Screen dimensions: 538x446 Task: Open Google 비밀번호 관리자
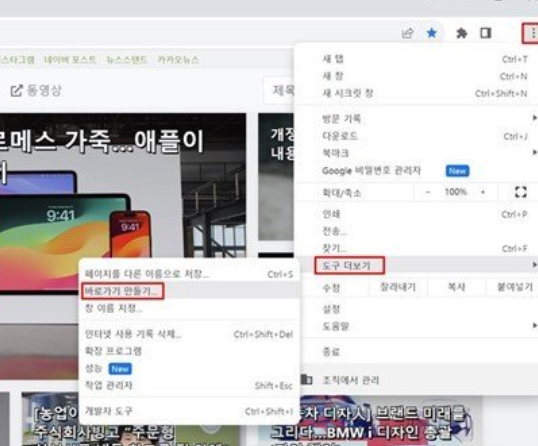(x=416, y=171)
